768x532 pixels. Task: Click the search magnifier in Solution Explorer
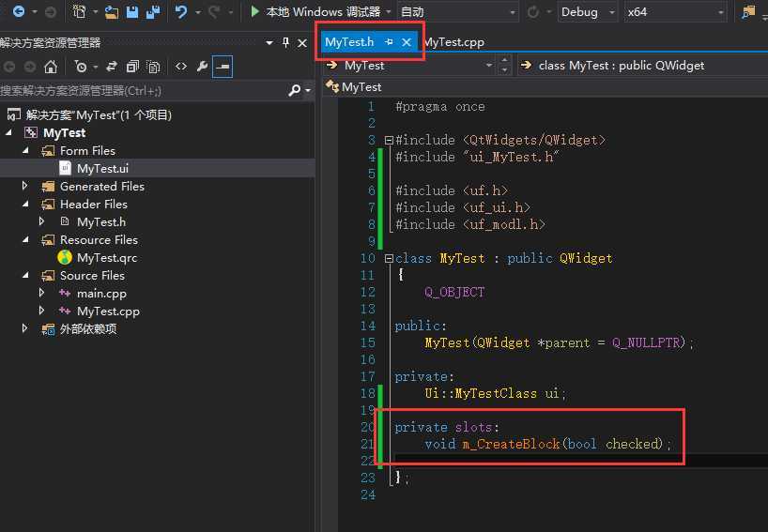point(295,90)
